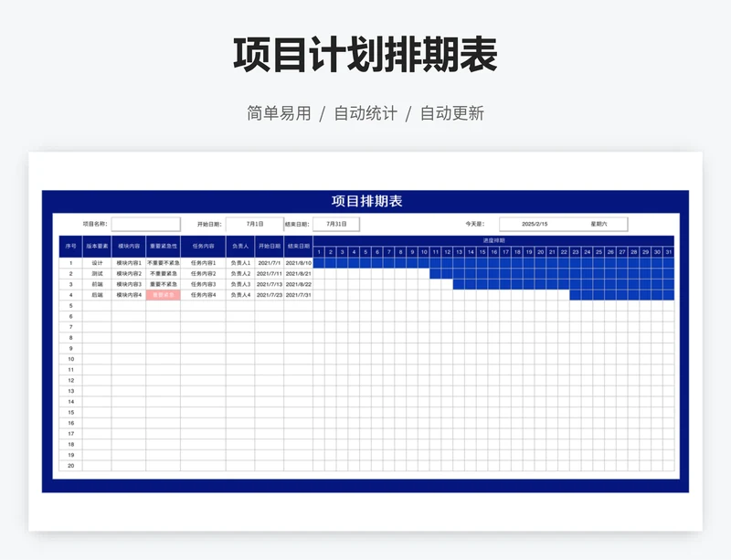Select end date cell 2021/7/31
Screen dimensions: 731x560
(x=299, y=295)
